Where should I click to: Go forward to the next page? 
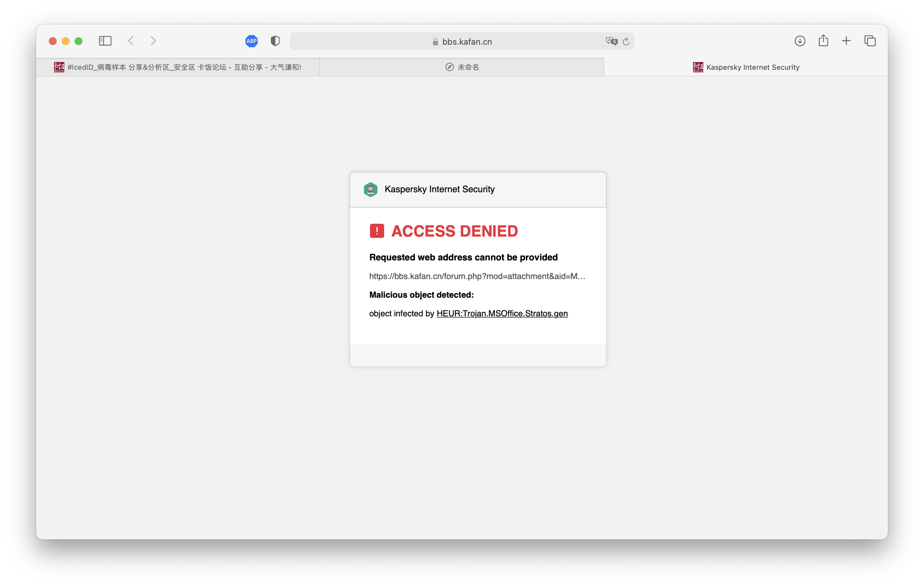pyautogui.click(x=153, y=41)
